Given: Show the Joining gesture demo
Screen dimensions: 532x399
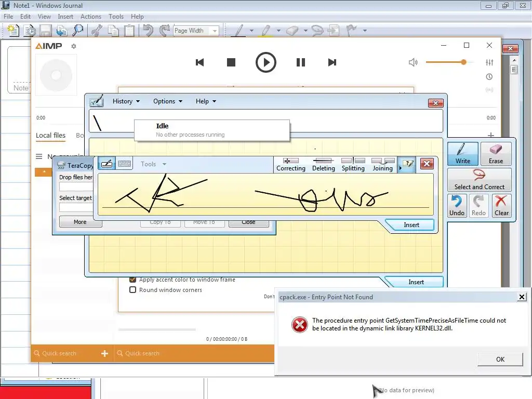Looking at the screenshot, I should 383,164.
